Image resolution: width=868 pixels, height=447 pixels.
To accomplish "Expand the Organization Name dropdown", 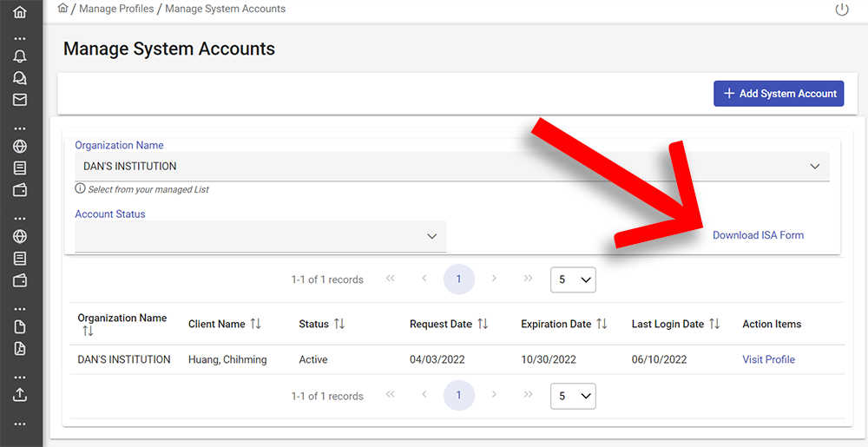I will click(x=452, y=166).
